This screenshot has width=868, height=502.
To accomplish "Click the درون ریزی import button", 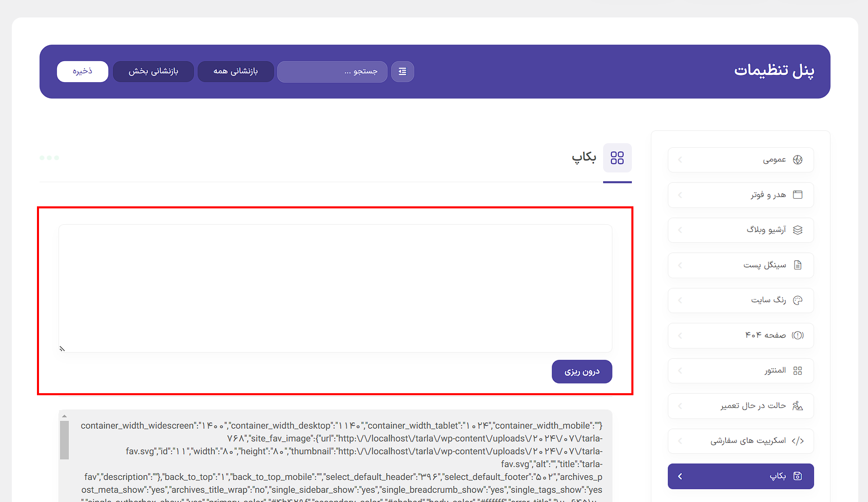I will coord(582,372).
